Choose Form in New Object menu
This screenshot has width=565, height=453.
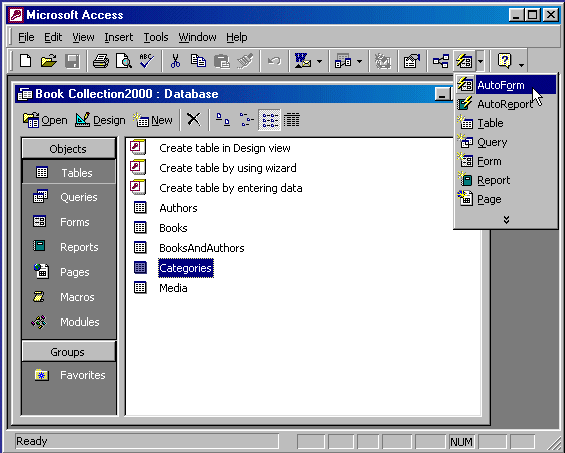506,161
